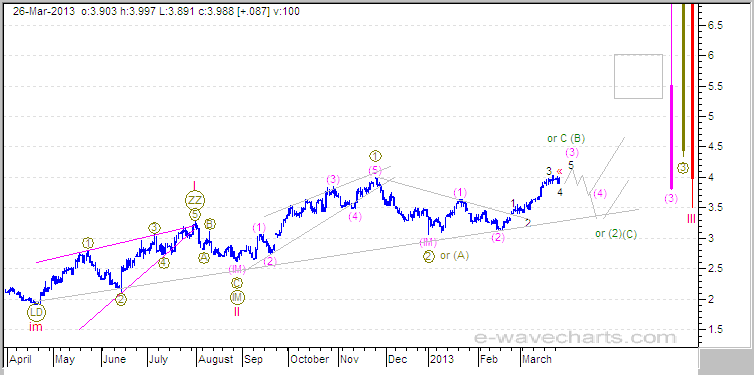Click the pink (3) label under the magenta bar

click(x=671, y=198)
